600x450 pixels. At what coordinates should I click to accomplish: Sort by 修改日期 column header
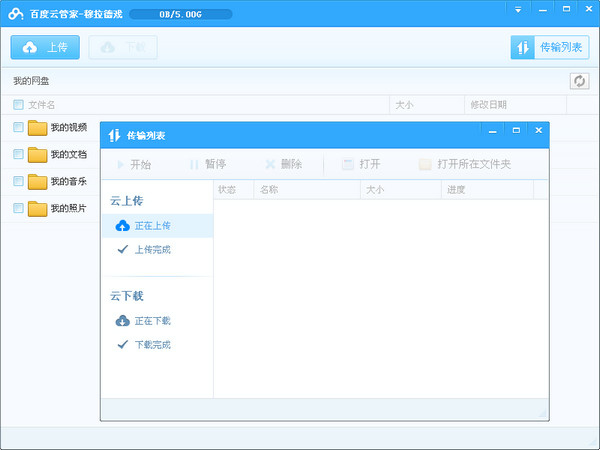click(x=515, y=105)
